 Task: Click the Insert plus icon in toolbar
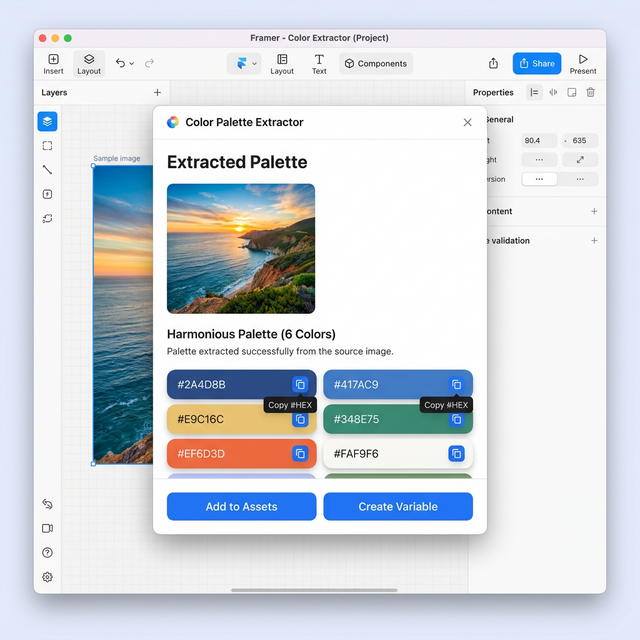pyautogui.click(x=53, y=60)
